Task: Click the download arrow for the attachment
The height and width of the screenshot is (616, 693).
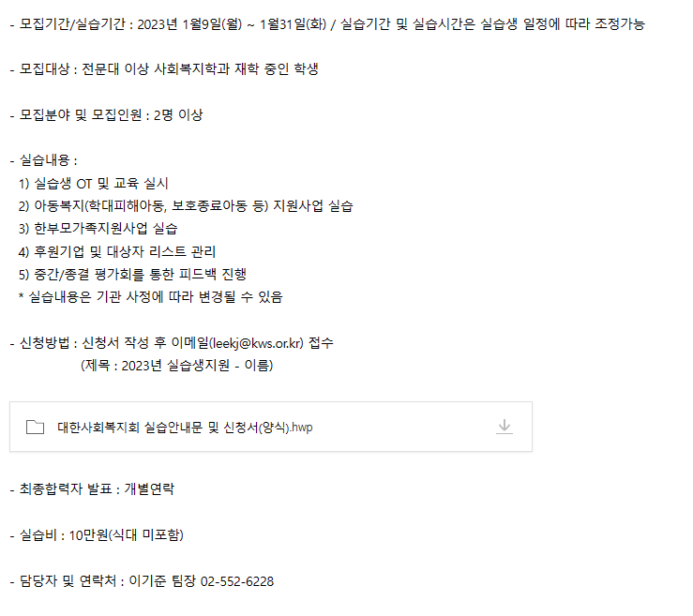Action: 505,427
